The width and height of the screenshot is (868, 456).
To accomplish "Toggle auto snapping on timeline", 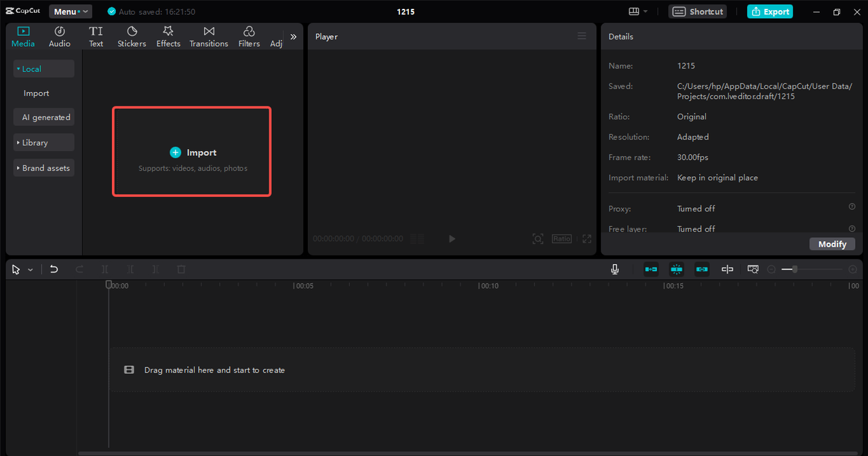I will 676,269.
